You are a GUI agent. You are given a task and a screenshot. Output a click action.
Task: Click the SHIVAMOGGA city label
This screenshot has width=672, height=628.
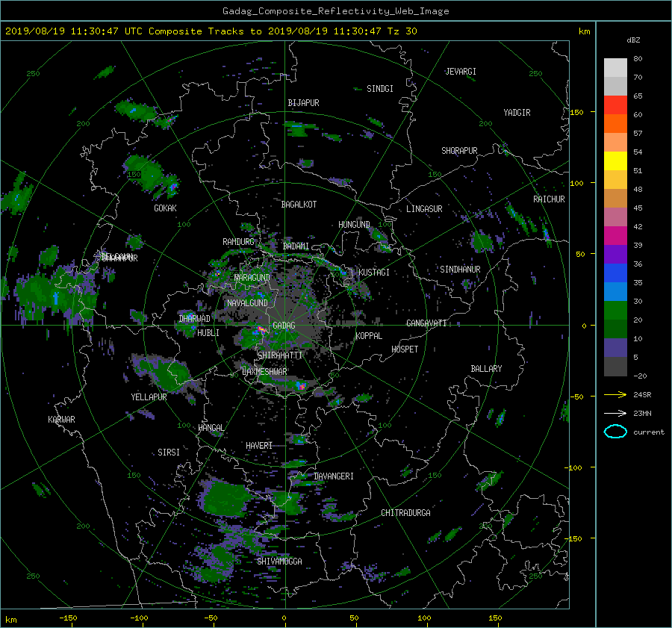point(279,562)
